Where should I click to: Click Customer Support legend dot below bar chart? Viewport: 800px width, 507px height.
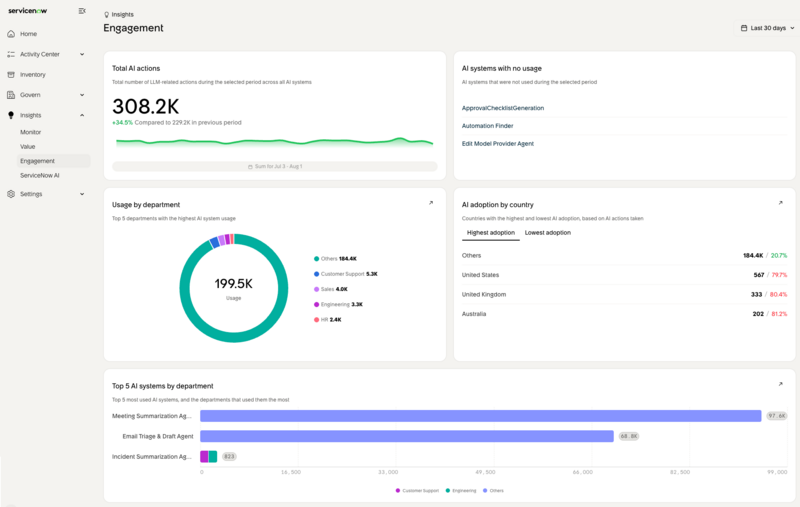point(397,491)
